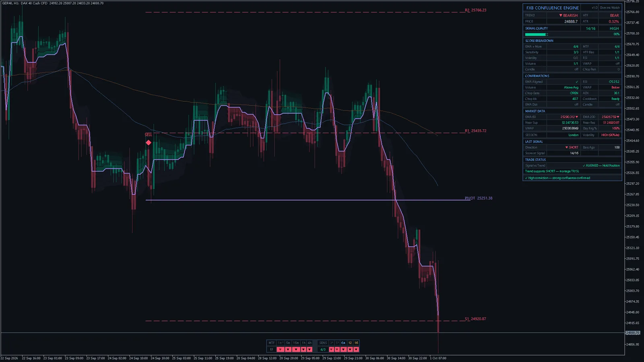Click the bearish arrow under sensitivity 16
This screenshot has width=644, height=362.
(356, 350)
